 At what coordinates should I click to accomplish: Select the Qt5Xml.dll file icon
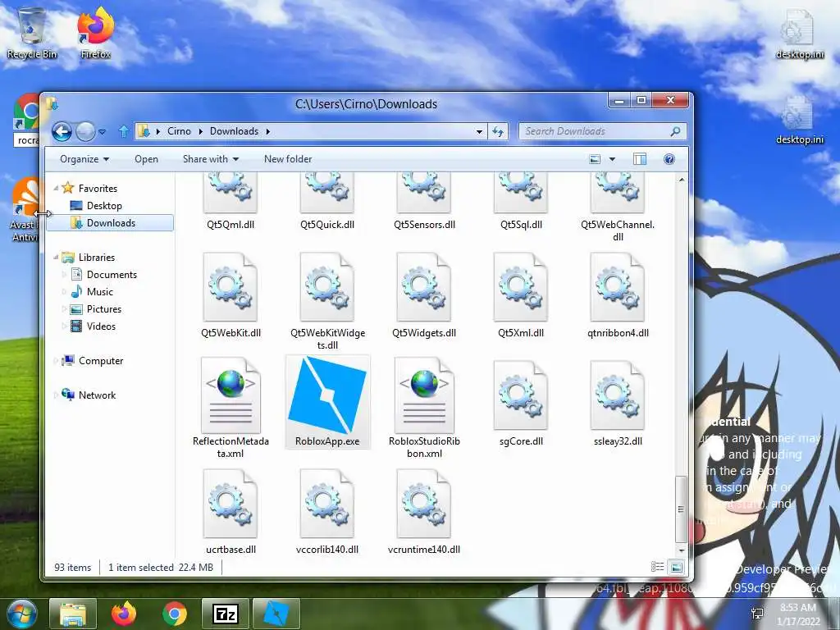[x=521, y=287]
